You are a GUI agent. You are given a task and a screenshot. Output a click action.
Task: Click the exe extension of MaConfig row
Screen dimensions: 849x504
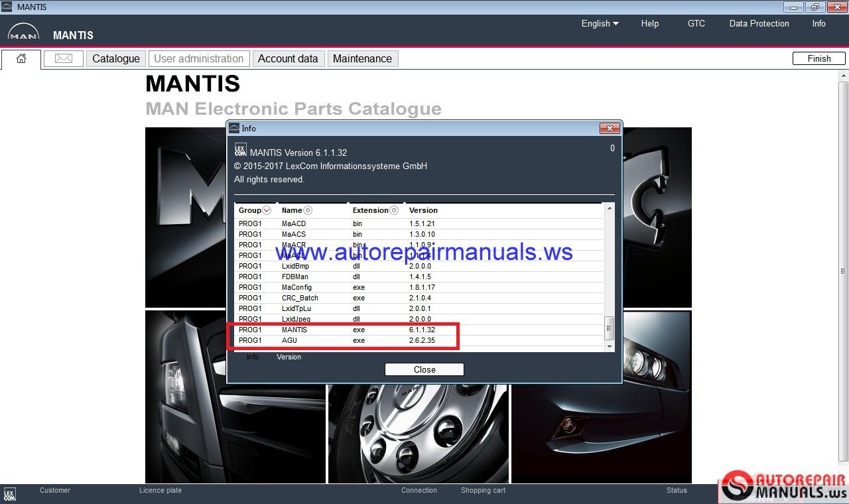pyautogui.click(x=359, y=287)
